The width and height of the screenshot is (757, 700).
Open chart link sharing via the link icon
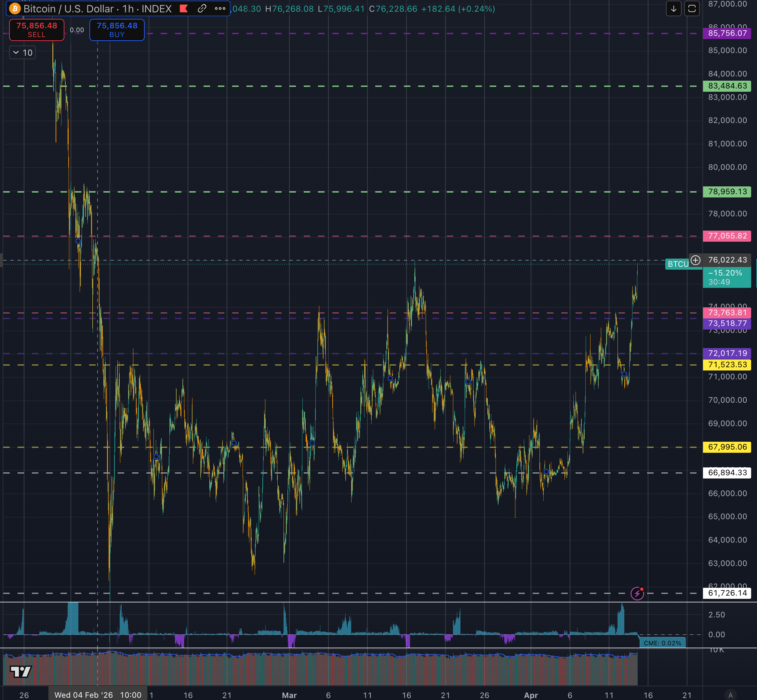pos(202,8)
